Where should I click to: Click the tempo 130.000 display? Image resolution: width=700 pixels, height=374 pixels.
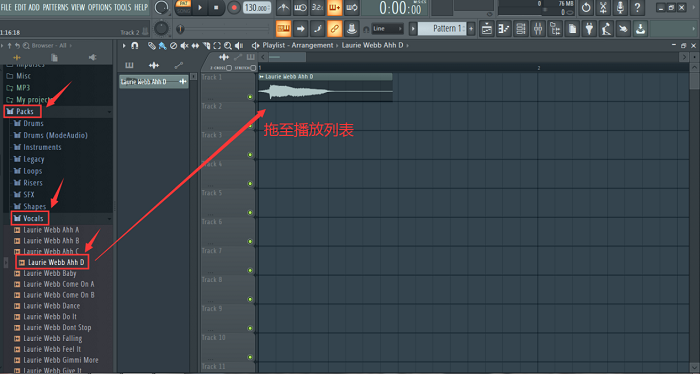coord(257,8)
